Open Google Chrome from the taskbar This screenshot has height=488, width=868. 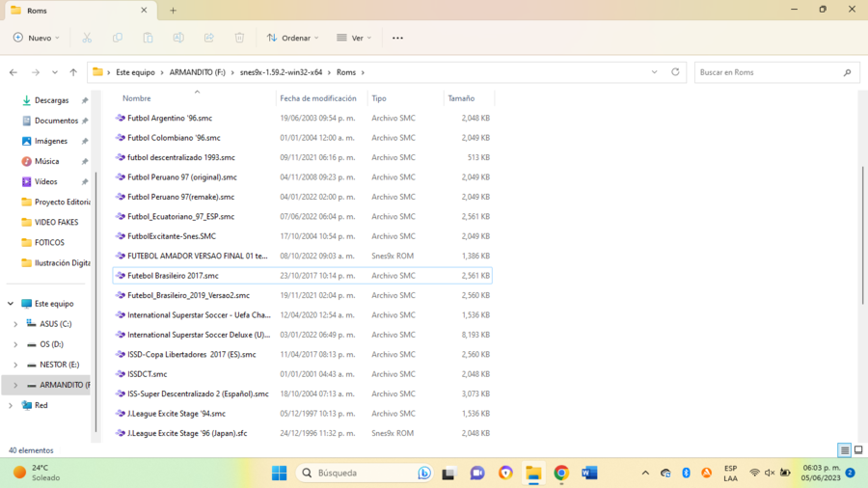561,473
